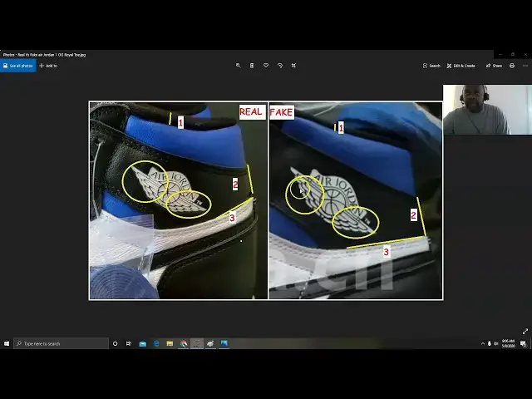Click the See all photos button

pos(18,66)
